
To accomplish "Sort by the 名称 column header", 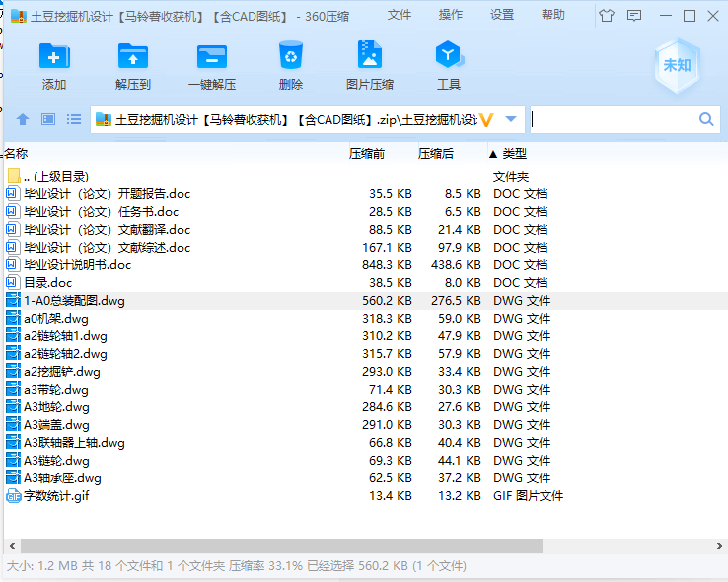I will click(16, 153).
